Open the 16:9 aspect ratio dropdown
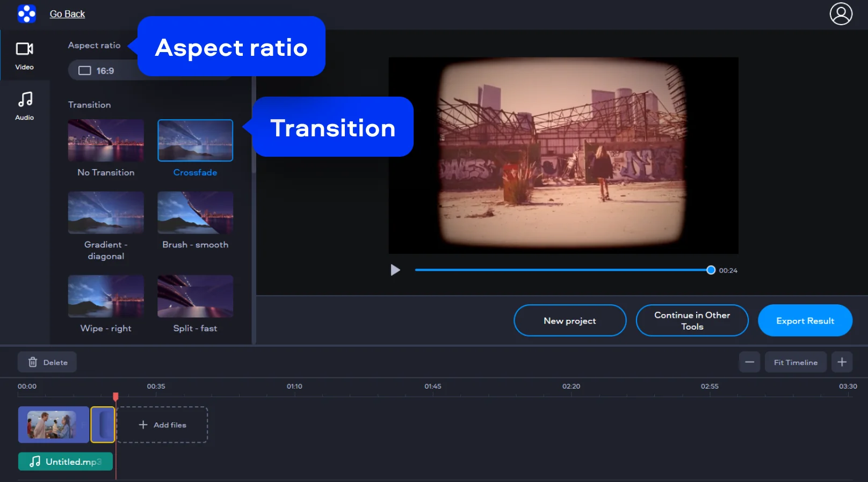Image resolution: width=868 pixels, height=482 pixels. coord(102,71)
